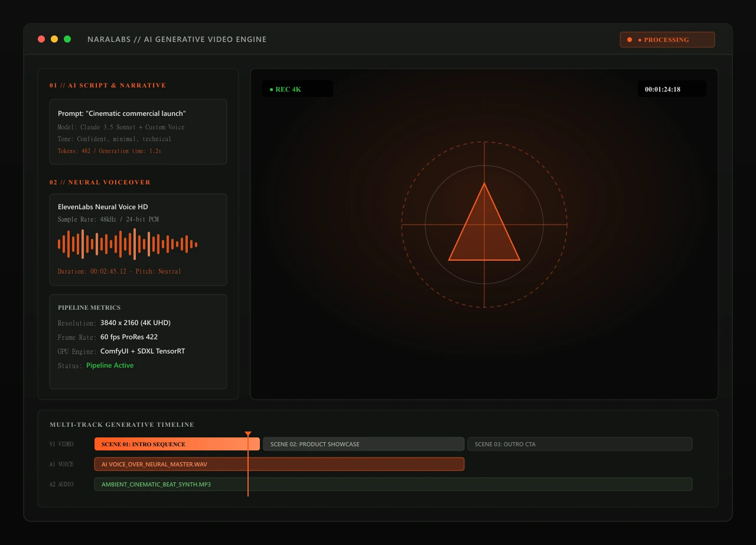Click the Model: Claude 3.5 Sonnet line
This screenshot has width=756, height=545.
click(121, 127)
